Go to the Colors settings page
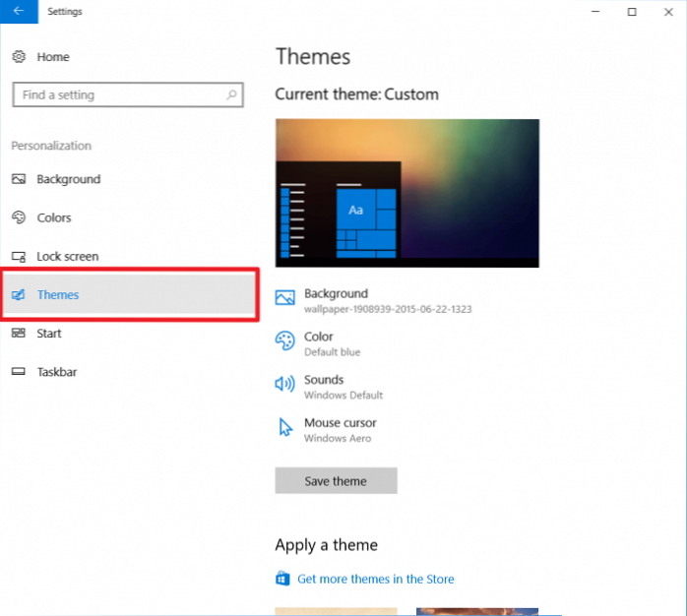The height and width of the screenshot is (616, 687). pos(54,217)
